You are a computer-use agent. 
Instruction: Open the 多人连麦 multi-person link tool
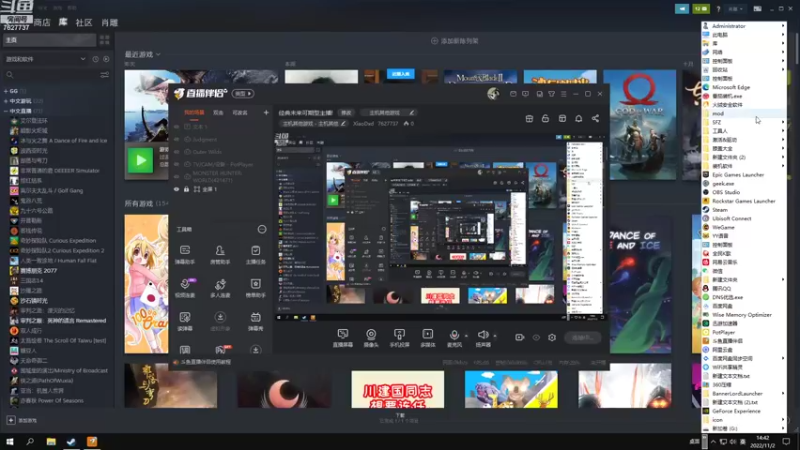(220, 288)
